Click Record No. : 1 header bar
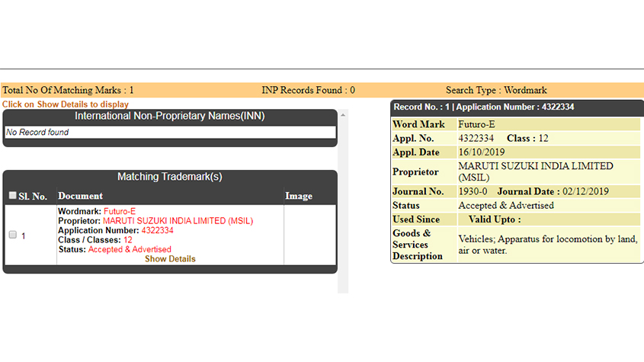 coord(517,107)
